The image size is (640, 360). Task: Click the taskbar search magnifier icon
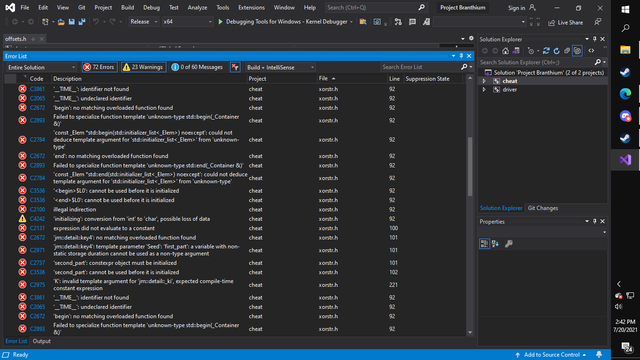coord(625,28)
